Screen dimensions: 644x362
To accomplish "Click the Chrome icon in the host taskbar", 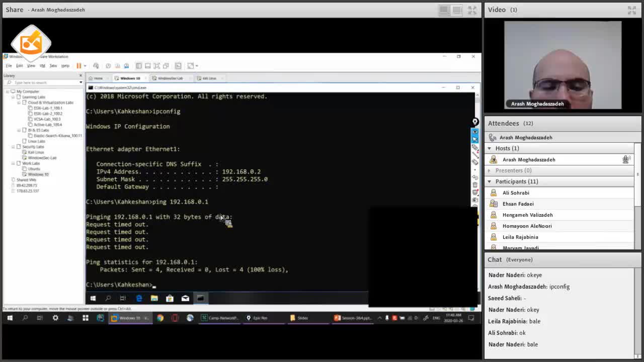I will (160, 318).
